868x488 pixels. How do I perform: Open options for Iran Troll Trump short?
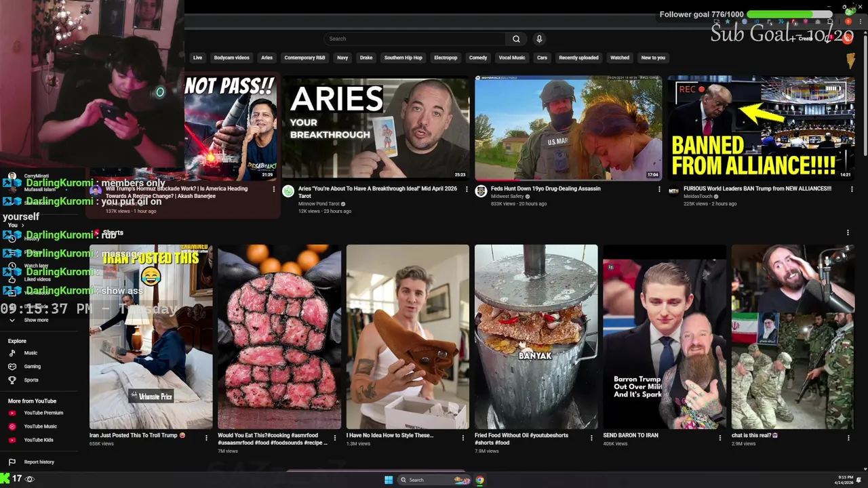[x=207, y=438]
